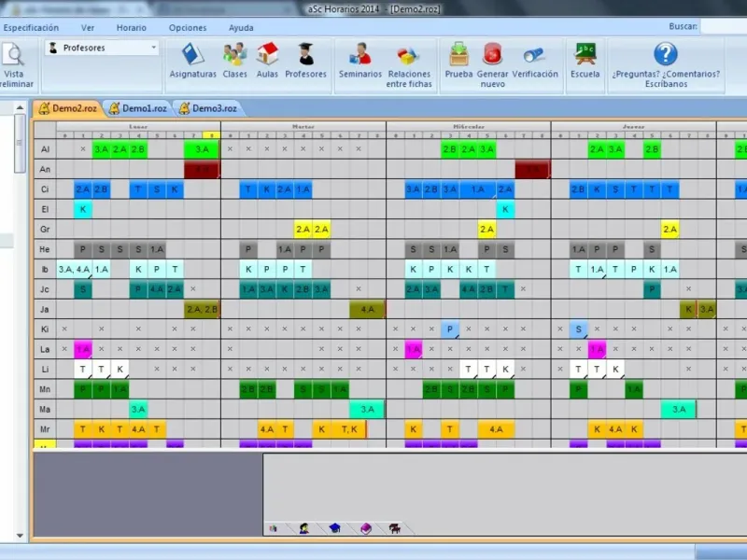Click the blue question mark help icon
The width and height of the screenshot is (747, 560).
[x=666, y=54]
